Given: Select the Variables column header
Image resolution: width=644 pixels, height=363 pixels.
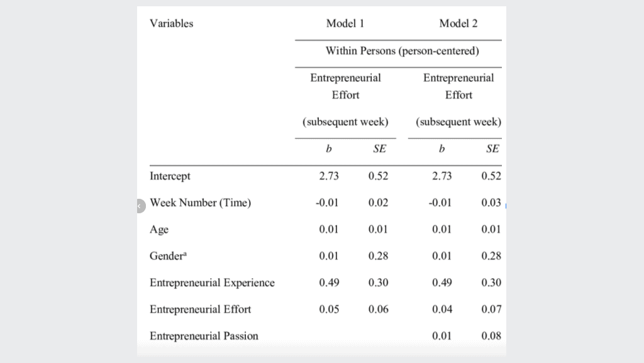Looking at the screenshot, I should click(171, 23).
